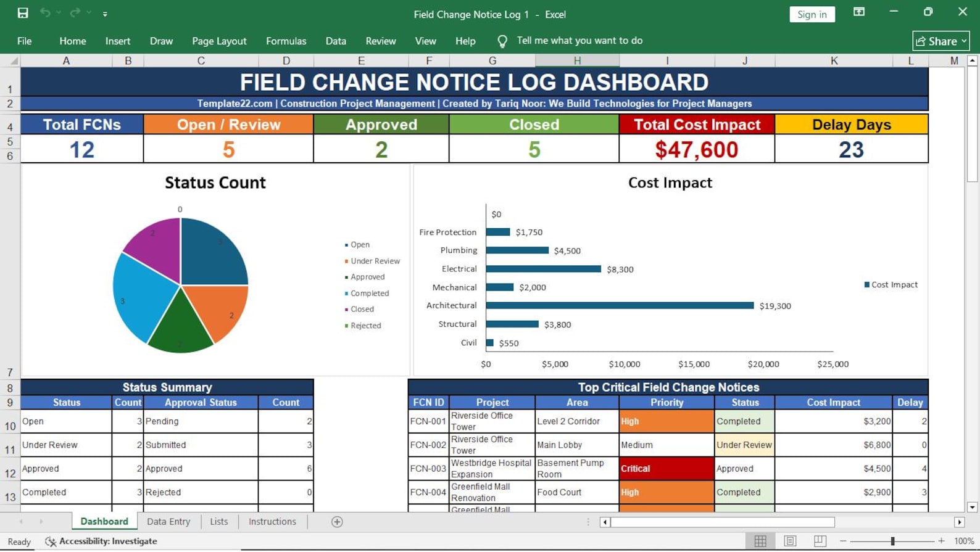Viewport: 980px width, 552px height.
Task: Switch to Instructions sheet tab
Action: pos(272,522)
